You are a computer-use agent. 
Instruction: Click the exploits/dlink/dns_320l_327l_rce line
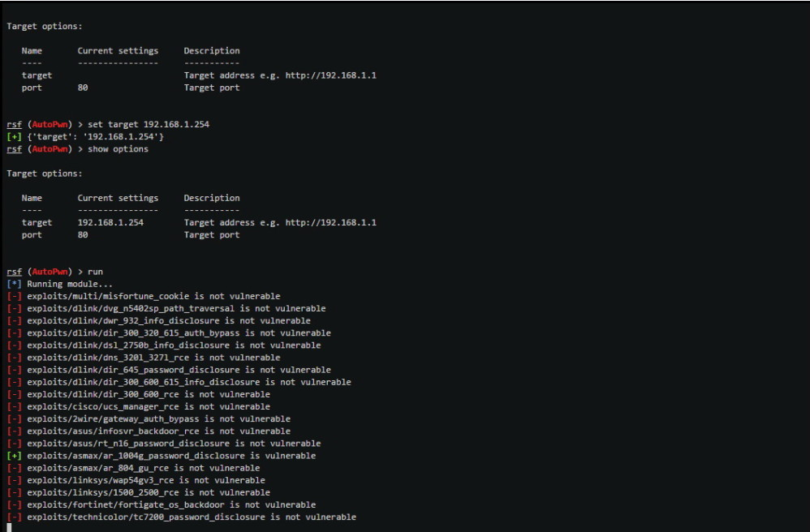153,358
